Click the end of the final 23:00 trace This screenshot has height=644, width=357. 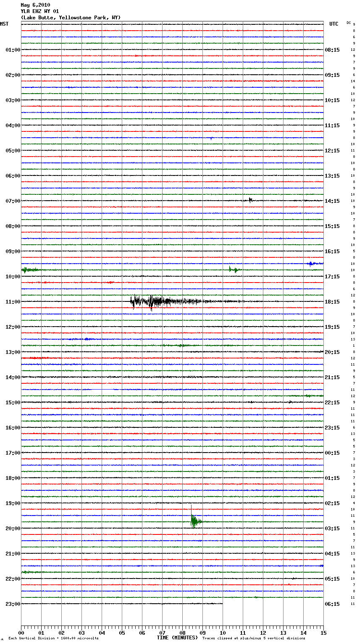(222, 604)
